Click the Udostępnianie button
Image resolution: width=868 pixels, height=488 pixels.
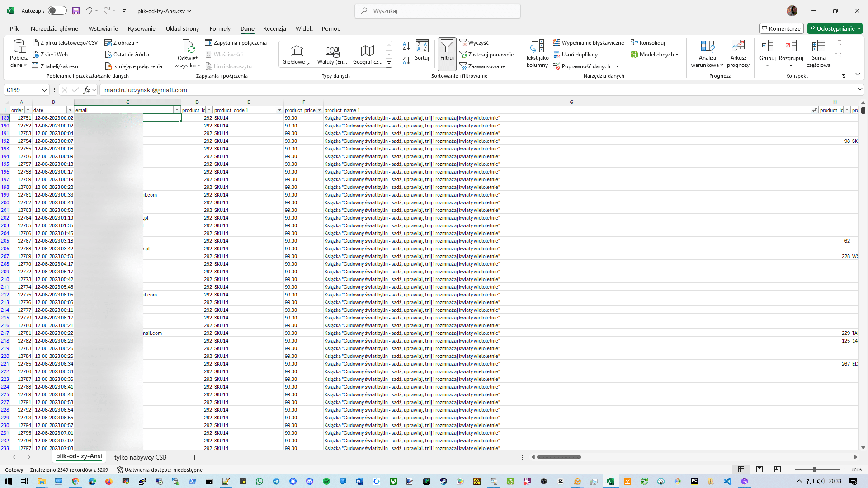click(x=835, y=28)
